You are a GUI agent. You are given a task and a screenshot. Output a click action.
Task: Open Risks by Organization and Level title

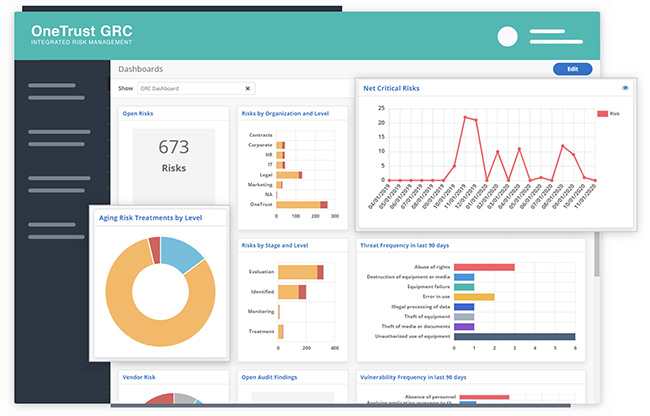(x=284, y=113)
